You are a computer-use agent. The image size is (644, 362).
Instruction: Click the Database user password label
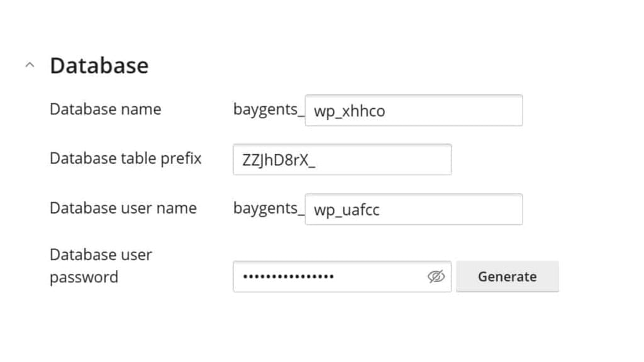pos(101,265)
